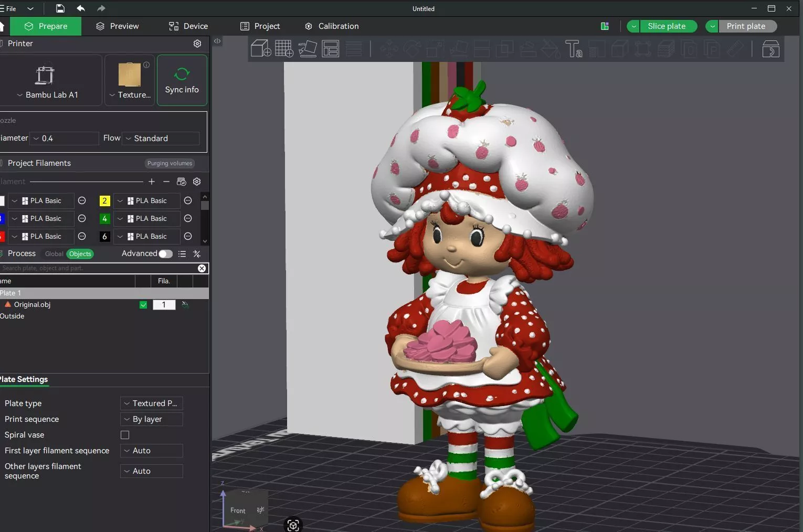Screen dimensions: 803x532
Task: Uncheck the printable checkbox for Original.obj
Action: pyautogui.click(x=143, y=305)
